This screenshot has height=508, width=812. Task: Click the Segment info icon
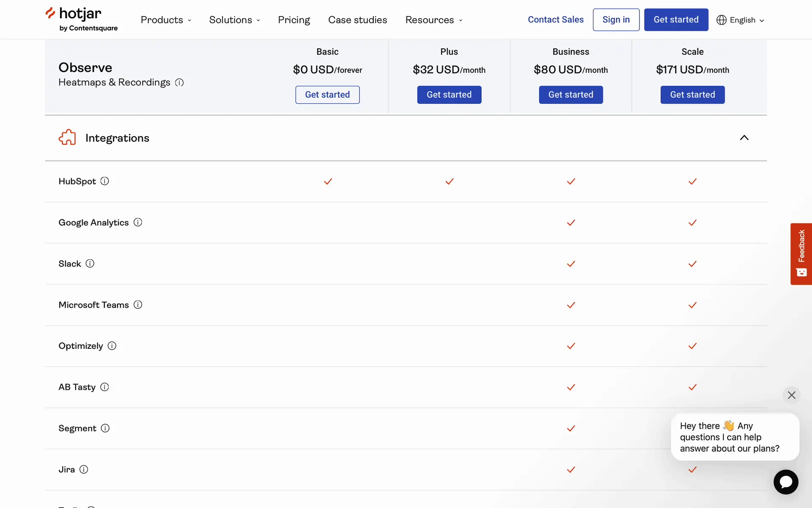105,428
